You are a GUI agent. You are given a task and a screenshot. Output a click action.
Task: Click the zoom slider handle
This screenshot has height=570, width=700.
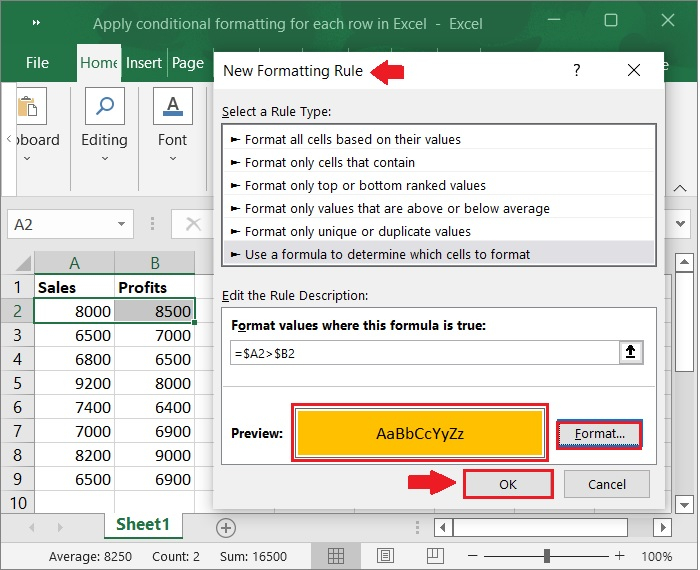coord(547,556)
